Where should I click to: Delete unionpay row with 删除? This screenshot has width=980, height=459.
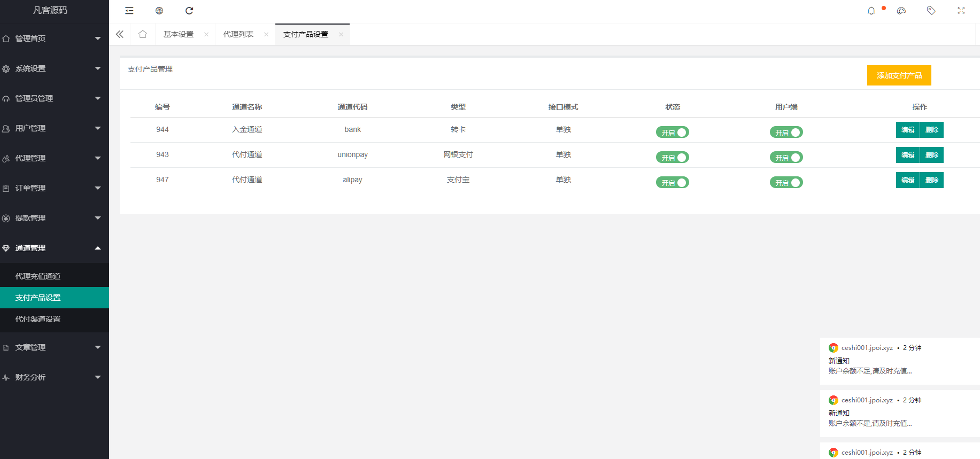point(932,155)
